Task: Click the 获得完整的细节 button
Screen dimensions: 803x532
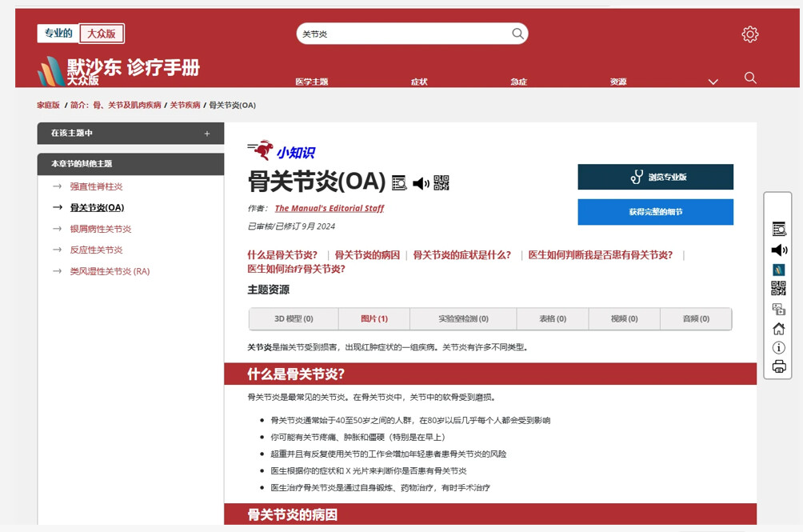Action: point(656,212)
